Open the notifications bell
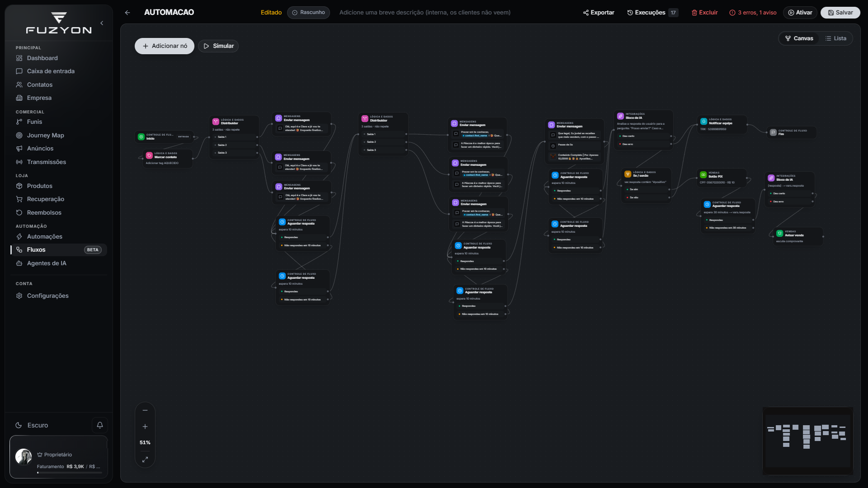The image size is (868, 488). 100,425
